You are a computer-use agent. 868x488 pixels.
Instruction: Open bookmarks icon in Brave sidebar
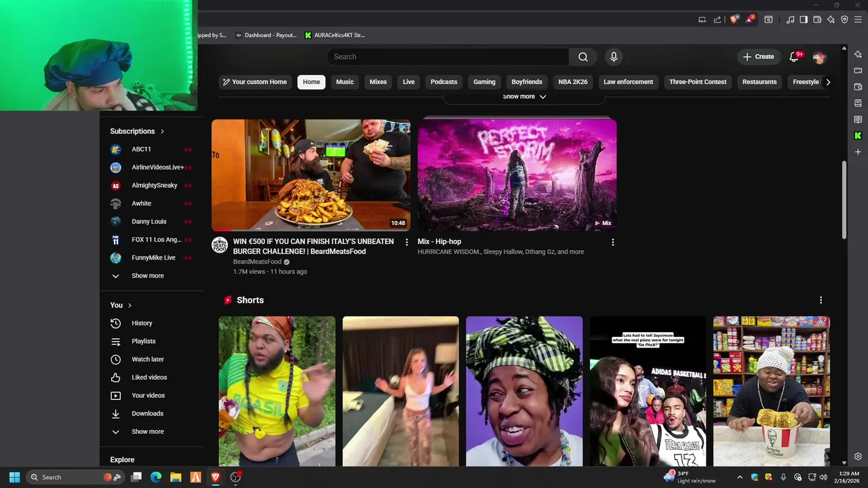pyautogui.click(x=858, y=103)
